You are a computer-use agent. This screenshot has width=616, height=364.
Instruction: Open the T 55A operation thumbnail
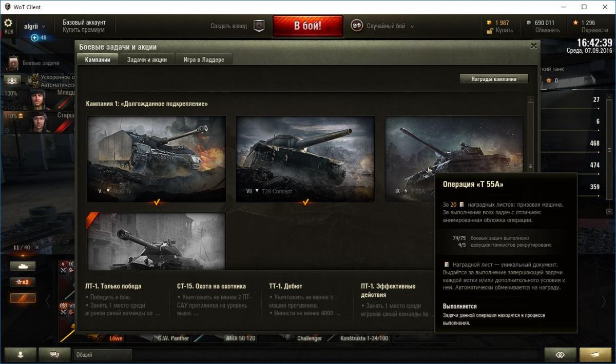454,159
